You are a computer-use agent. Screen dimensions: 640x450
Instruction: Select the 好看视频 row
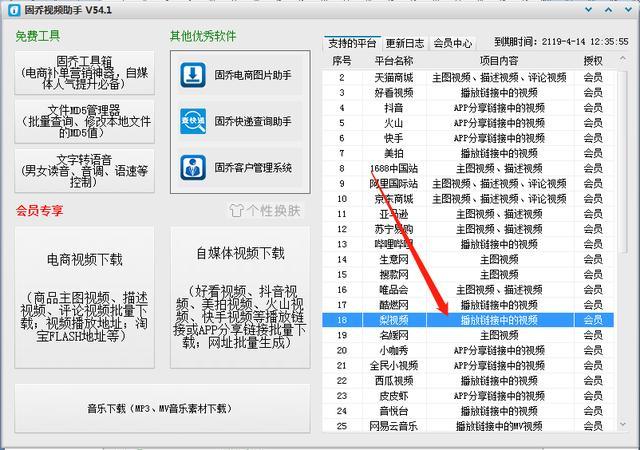(x=468, y=93)
